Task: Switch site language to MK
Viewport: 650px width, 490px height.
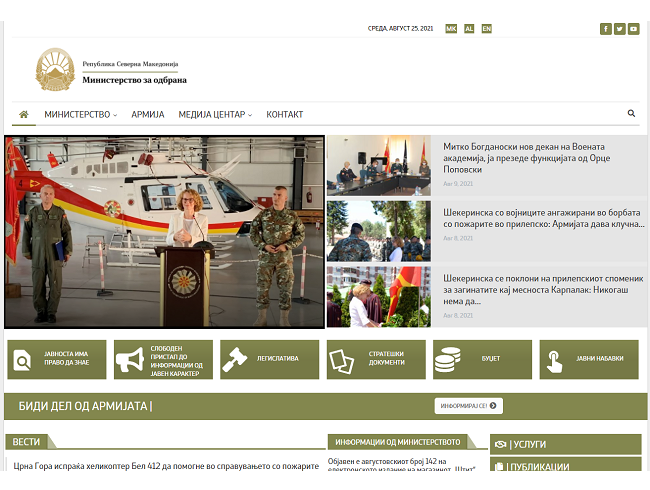Action: click(451, 29)
